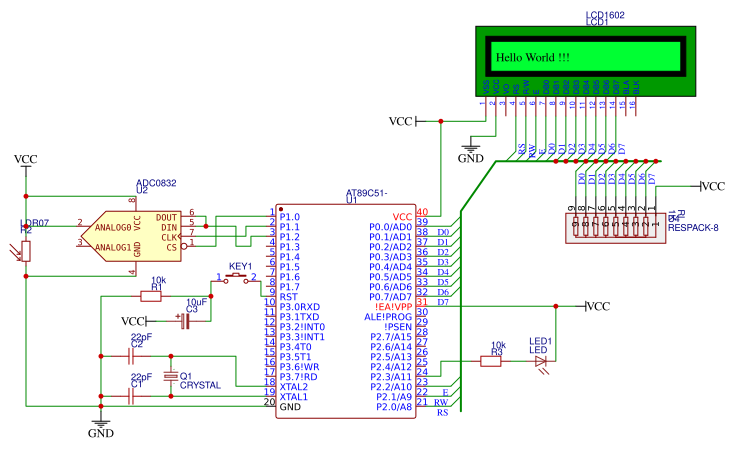Select resistor R3 symbol
This screenshot has height=450, width=736.
click(x=491, y=361)
